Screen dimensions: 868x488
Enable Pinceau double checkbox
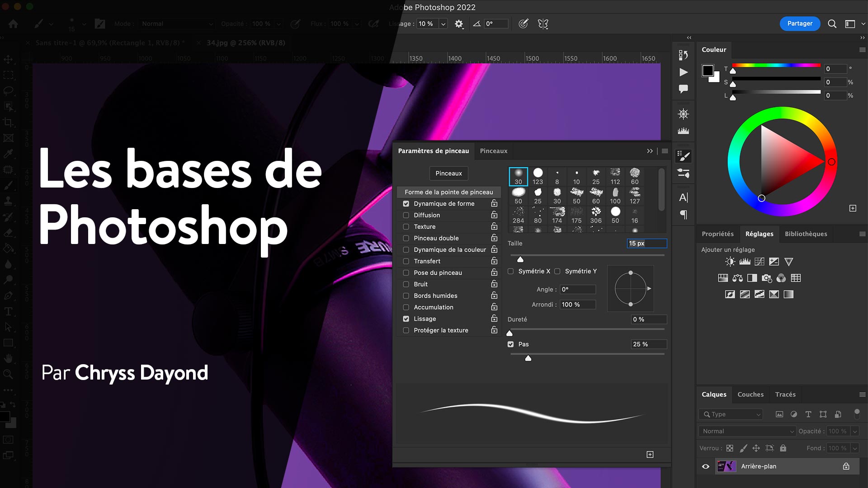406,238
